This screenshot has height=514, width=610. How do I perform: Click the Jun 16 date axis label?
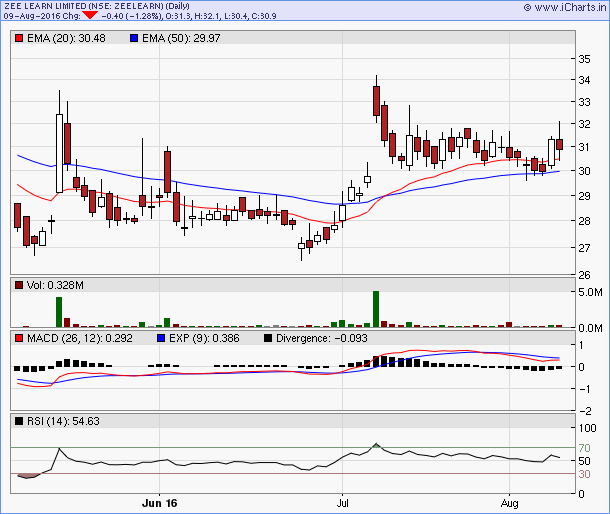coord(160,503)
